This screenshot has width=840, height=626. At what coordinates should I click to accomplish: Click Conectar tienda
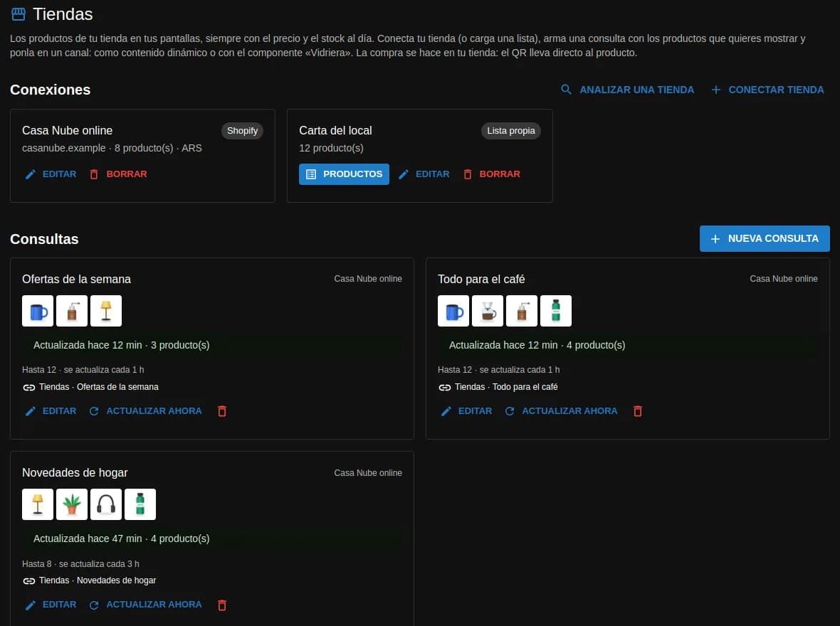767,90
